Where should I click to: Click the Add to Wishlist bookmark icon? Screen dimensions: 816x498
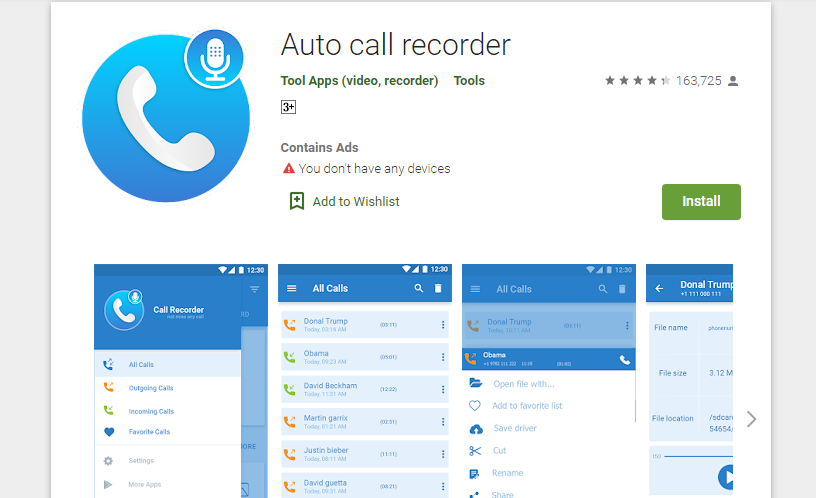(297, 201)
